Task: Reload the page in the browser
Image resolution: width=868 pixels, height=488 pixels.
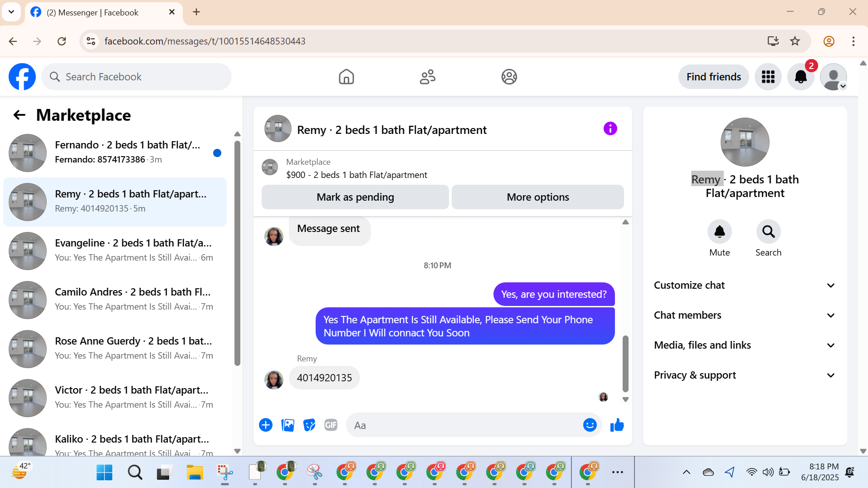Action: [62, 41]
